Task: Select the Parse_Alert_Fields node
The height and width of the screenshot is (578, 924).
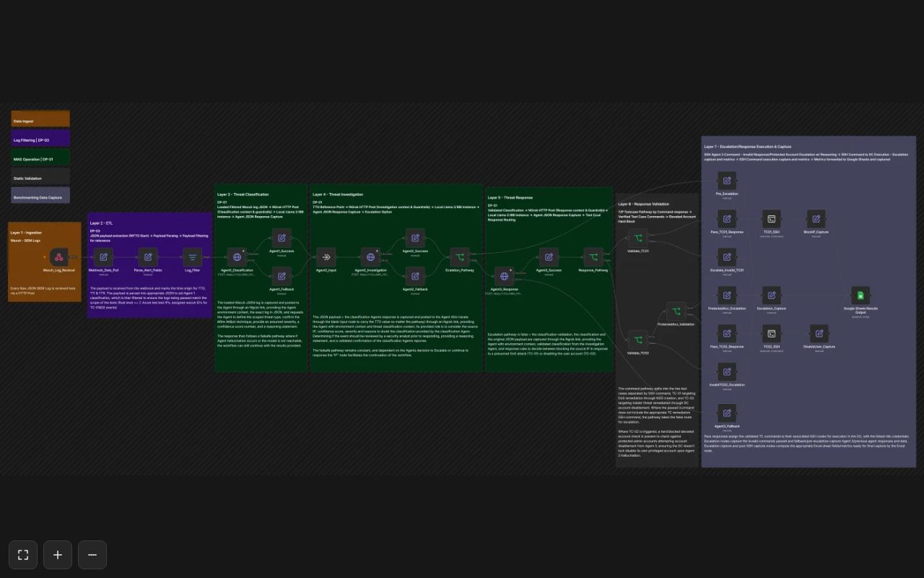Action: click(148, 256)
